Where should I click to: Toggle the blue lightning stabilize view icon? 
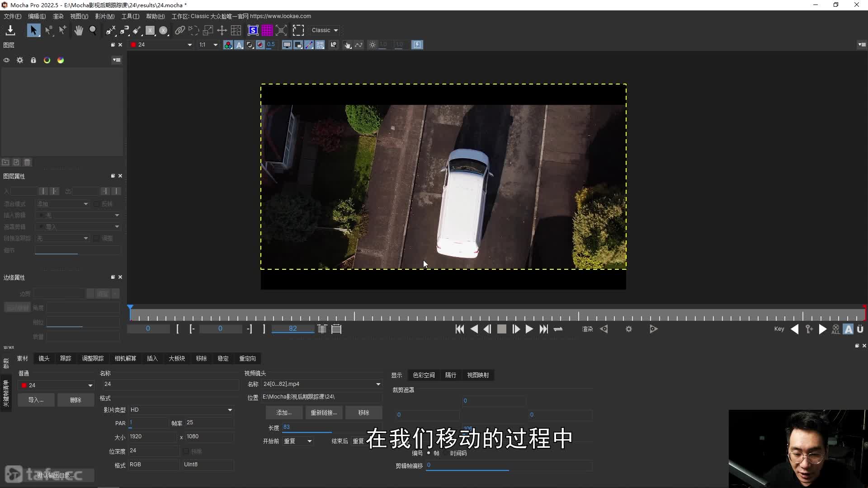[x=417, y=45]
